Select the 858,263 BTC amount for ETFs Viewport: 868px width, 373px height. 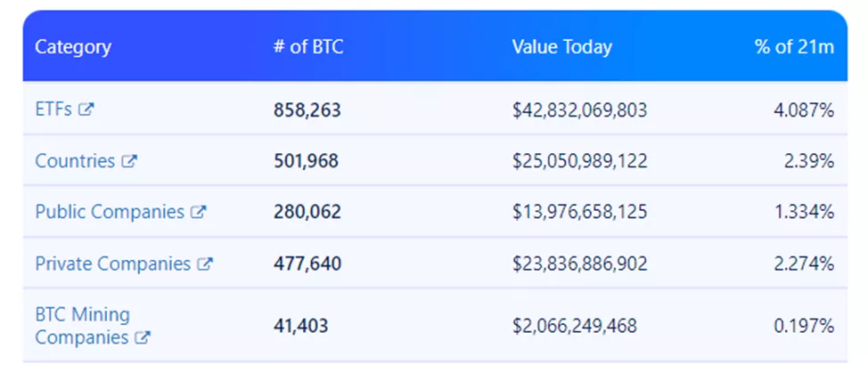tap(307, 110)
